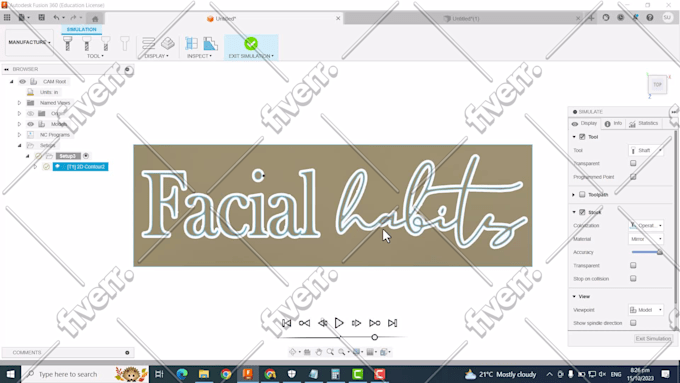Select the [T1] 2D Contour2 operation
This screenshot has width=680, height=383.
coord(81,167)
